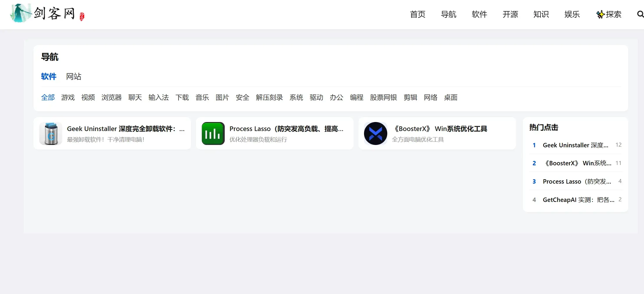Filter by the 网络 category
Image resolution: width=644 pixels, height=294 pixels.
pos(431,97)
